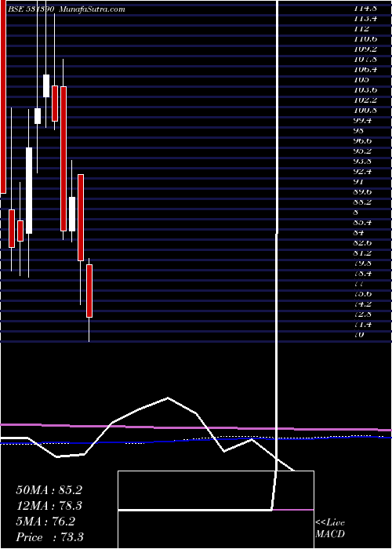Click the 99.4 price axis label
The image size is (392, 549).
click(x=364, y=121)
